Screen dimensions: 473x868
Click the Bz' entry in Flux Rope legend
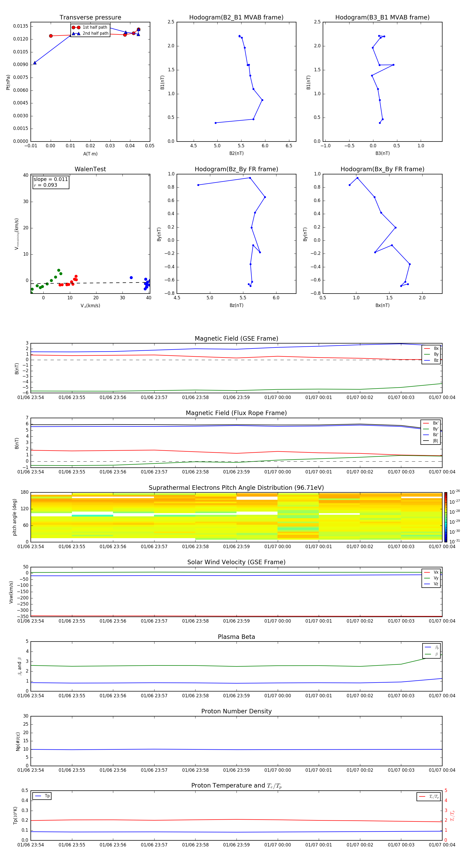tap(431, 435)
